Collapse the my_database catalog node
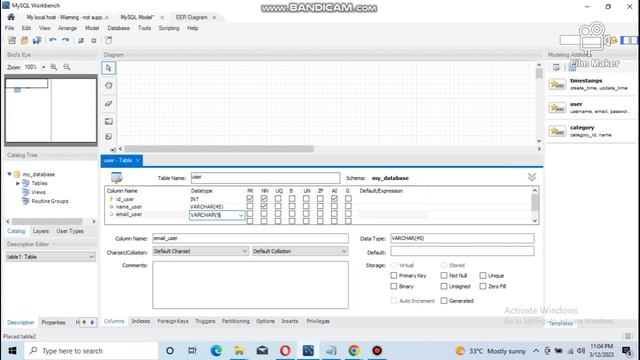640x360 pixels. (9, 174)
